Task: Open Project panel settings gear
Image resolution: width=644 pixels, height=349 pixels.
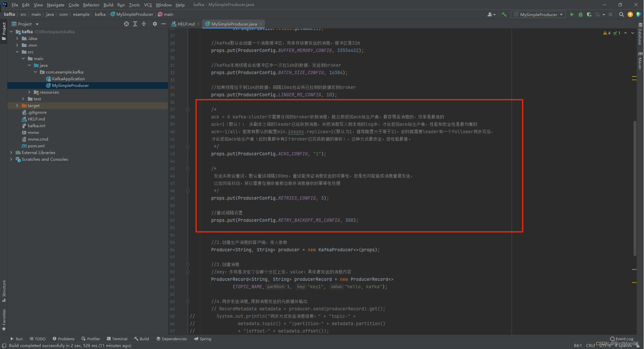Action: [155, 24]
